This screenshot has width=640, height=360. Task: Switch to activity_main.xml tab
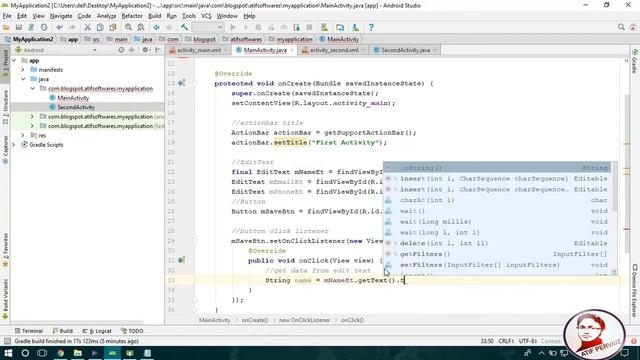pos(198,50)
